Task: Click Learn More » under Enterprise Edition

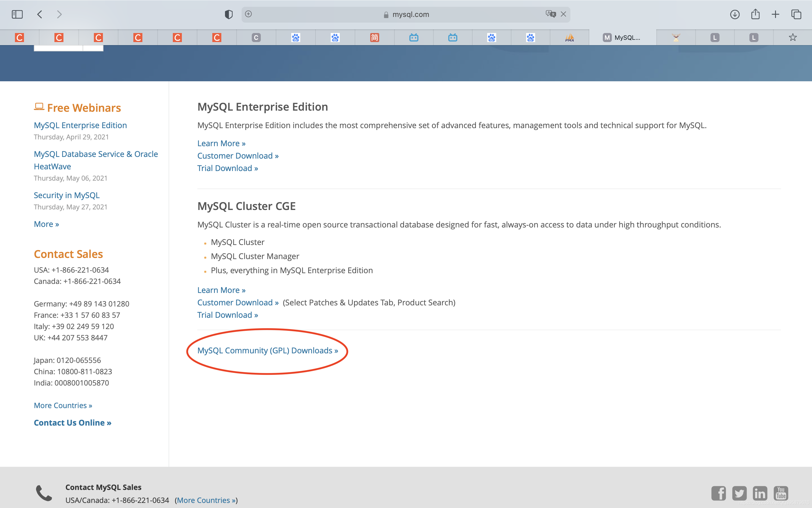Action: (x=221, y=143)
